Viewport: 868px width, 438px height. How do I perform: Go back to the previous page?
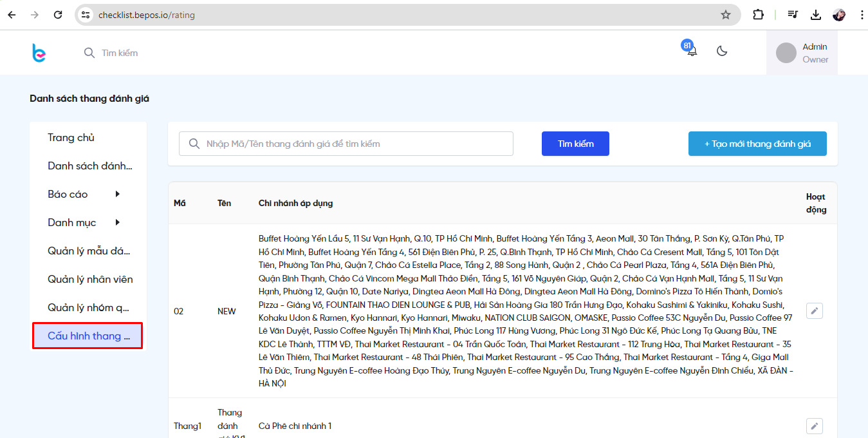tap(12, 15)
